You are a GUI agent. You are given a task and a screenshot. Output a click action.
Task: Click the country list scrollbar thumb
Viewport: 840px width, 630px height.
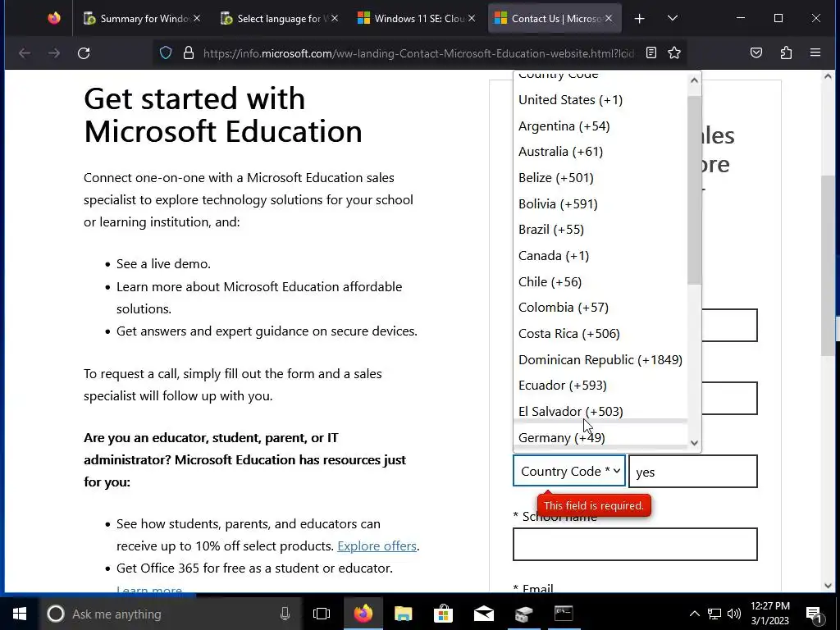tap(694, 190)
